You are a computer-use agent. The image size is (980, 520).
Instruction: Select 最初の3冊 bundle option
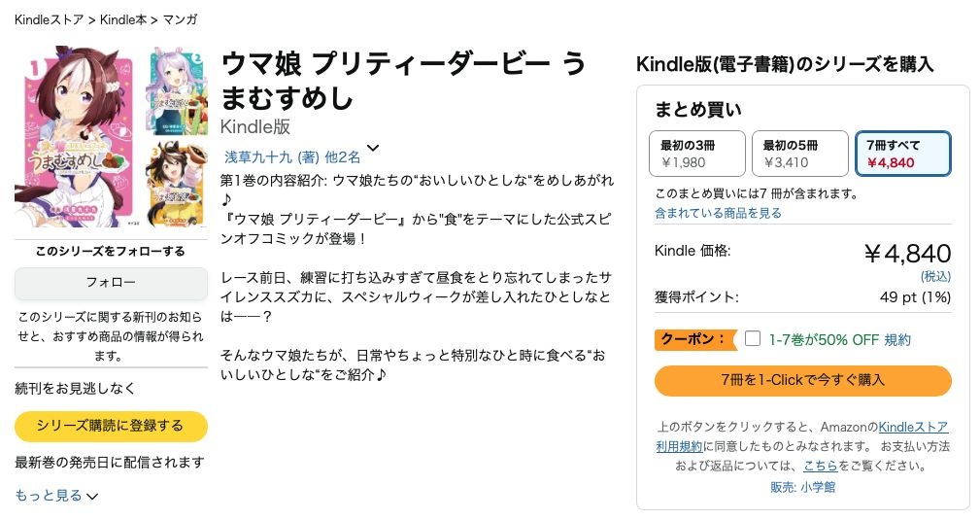pyautogui.click(x=696, y=154)
